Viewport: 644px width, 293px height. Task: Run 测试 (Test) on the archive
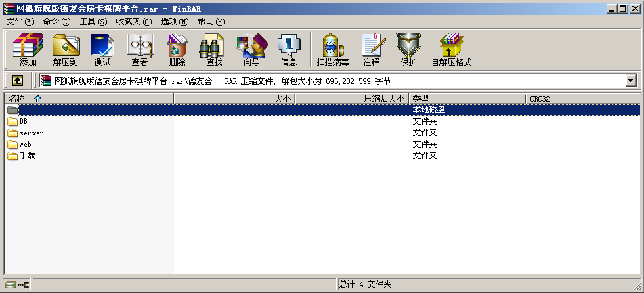click(102, 50)
